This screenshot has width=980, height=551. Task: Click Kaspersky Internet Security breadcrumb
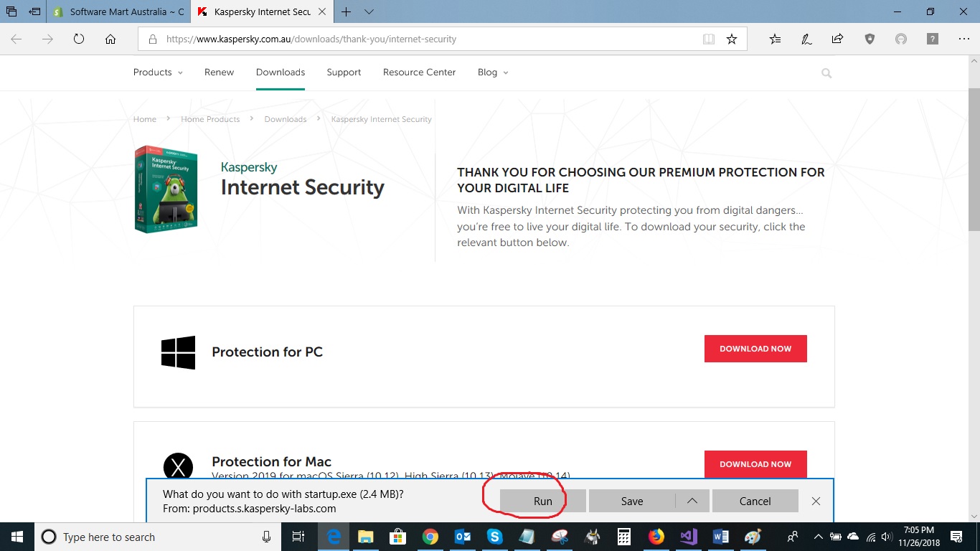pos(382,119)
